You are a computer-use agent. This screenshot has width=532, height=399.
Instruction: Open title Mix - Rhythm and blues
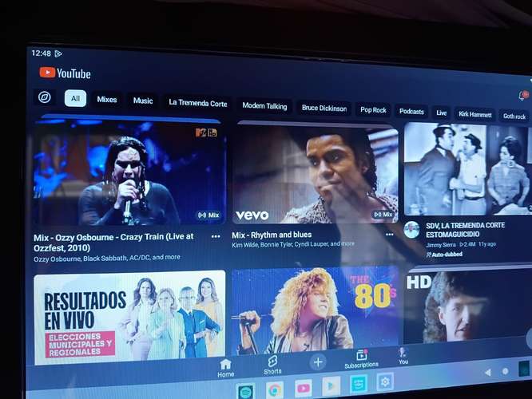point(272,235)
